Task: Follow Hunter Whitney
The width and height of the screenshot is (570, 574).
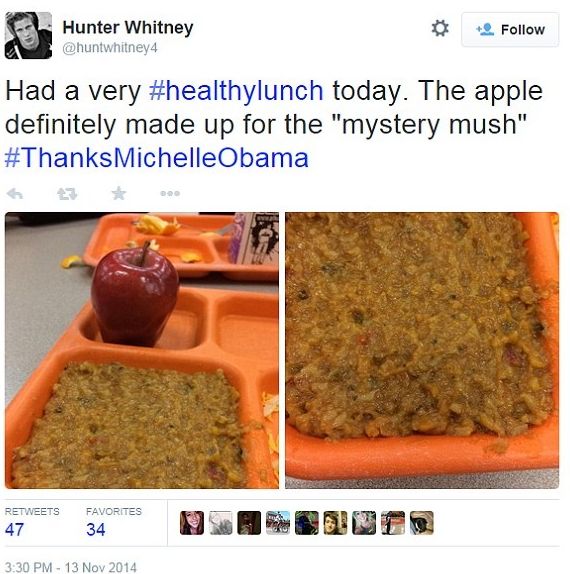Action: tap(510, 29)
